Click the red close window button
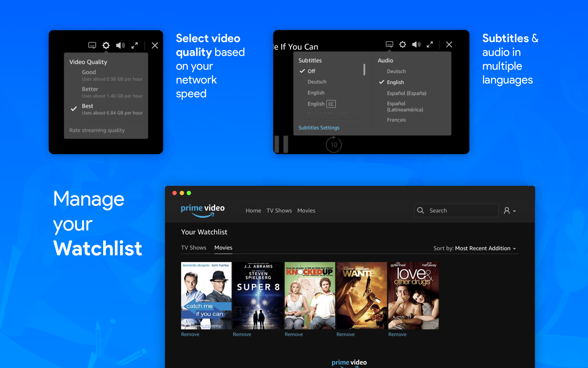 pos(175,193)
